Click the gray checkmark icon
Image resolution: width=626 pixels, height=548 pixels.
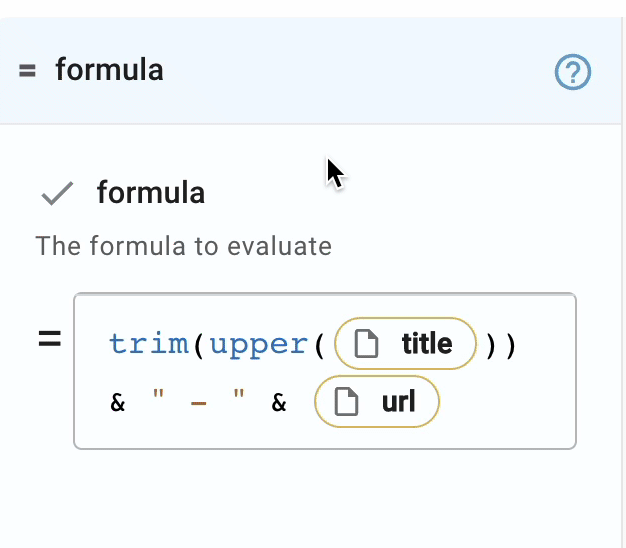pos(57,193)
